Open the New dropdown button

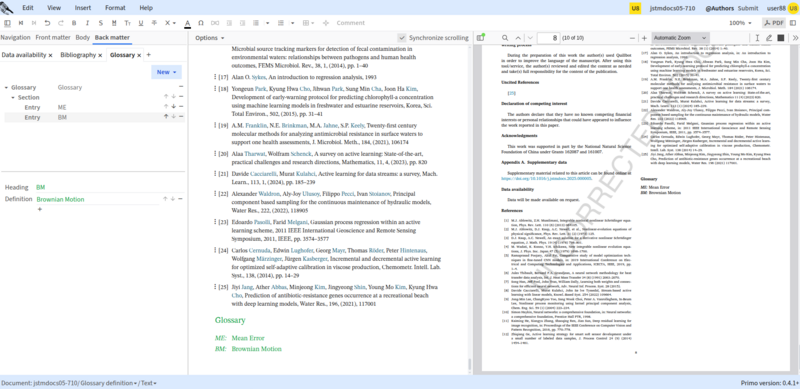[166, 72]
